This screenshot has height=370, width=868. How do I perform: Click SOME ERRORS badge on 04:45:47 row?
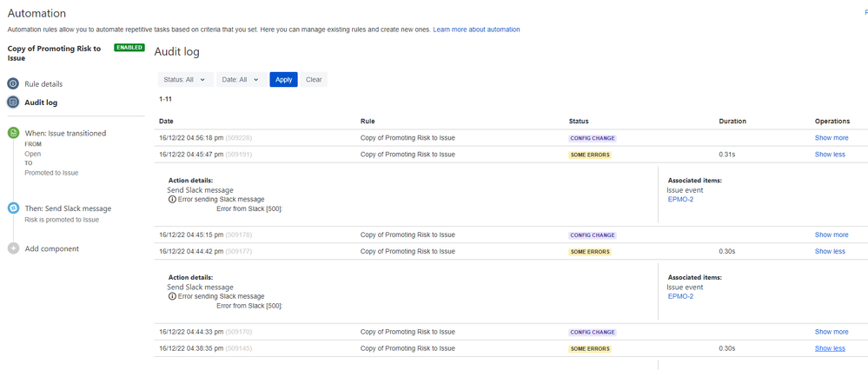(590, 155)
